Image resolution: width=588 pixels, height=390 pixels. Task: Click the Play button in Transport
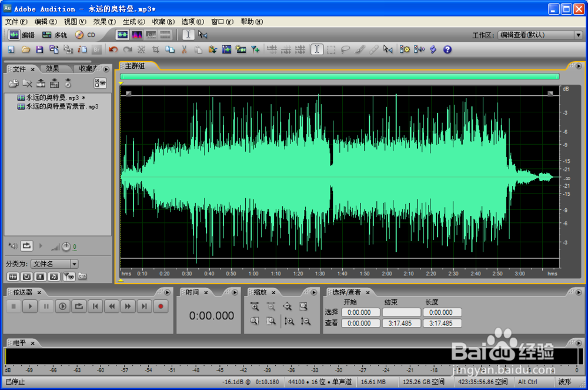pos(30,306)
